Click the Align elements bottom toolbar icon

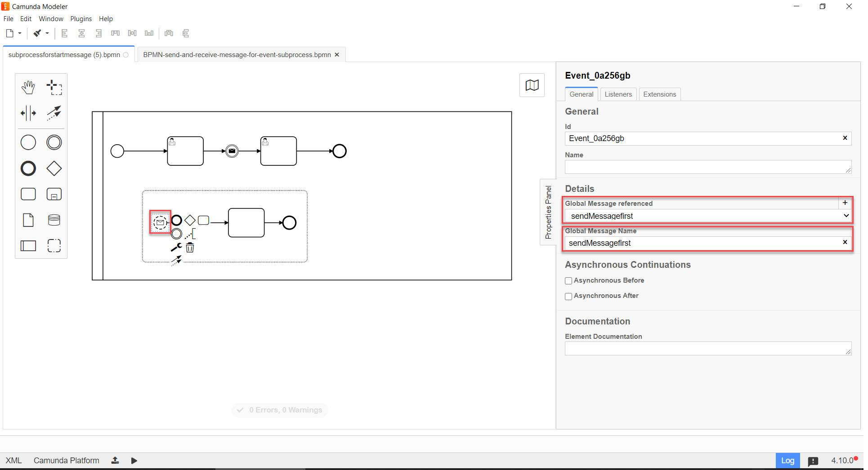click(149, 33)
